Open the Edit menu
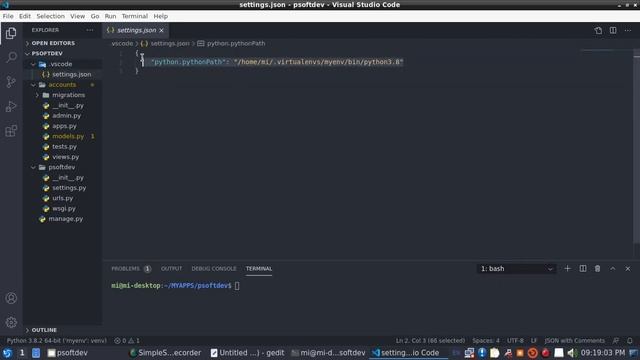Screen dimensions: 640x360 [x=24, y=16]
